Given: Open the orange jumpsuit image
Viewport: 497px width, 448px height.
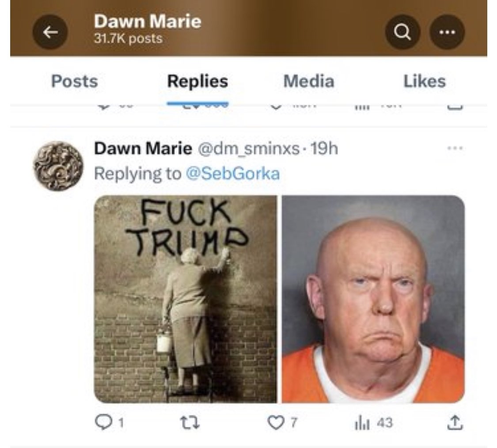Looking at the screenshot, I should [373, 299].
